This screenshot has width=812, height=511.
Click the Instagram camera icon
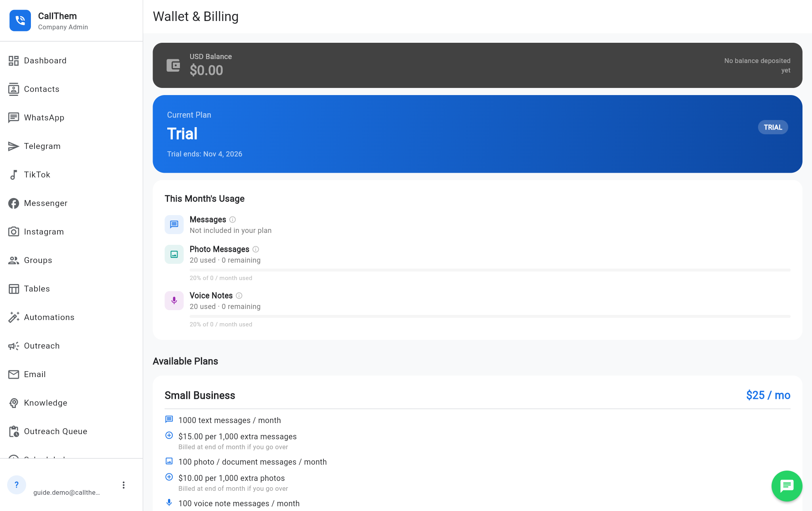[x=13, y=232]
